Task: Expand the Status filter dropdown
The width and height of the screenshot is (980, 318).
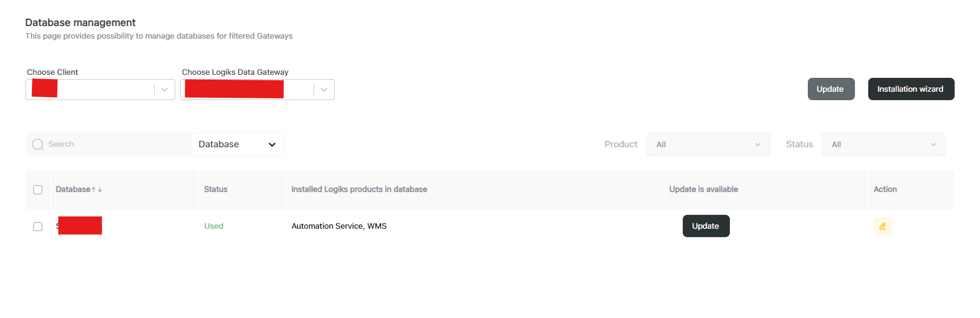Action: [x=883, y=145]
